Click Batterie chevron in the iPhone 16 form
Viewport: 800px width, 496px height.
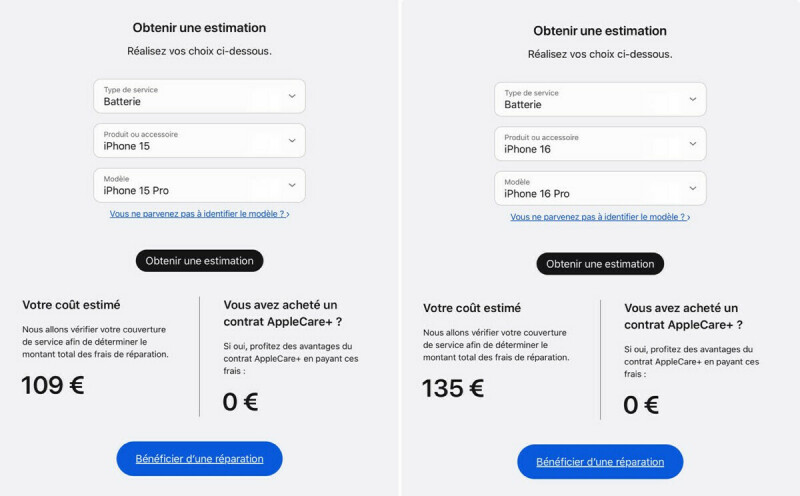(692, 99)
